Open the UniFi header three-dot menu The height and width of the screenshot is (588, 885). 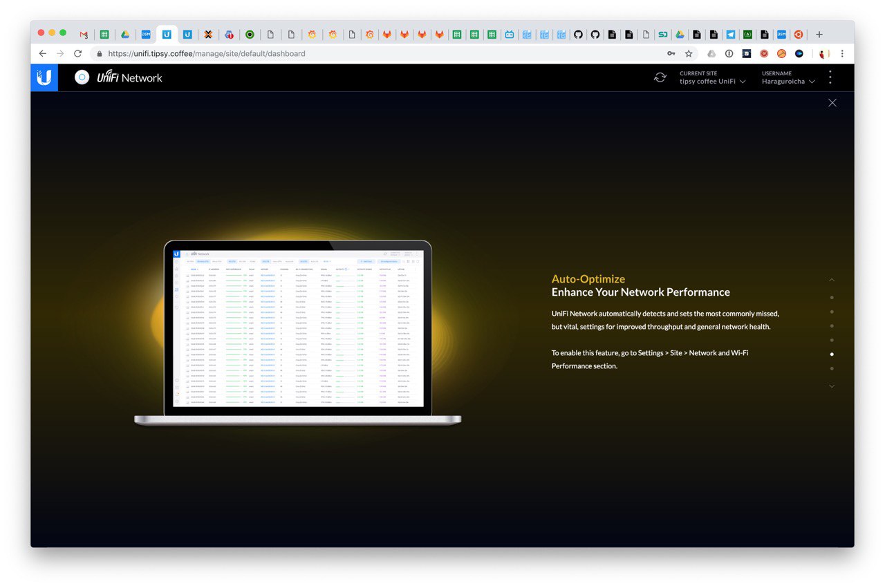click(x=830, y=77)
